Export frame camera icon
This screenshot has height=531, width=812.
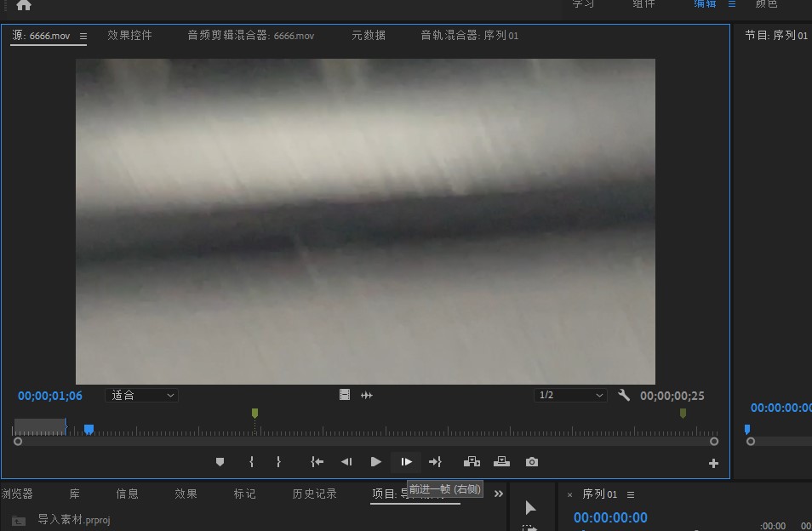click(532, 462)
